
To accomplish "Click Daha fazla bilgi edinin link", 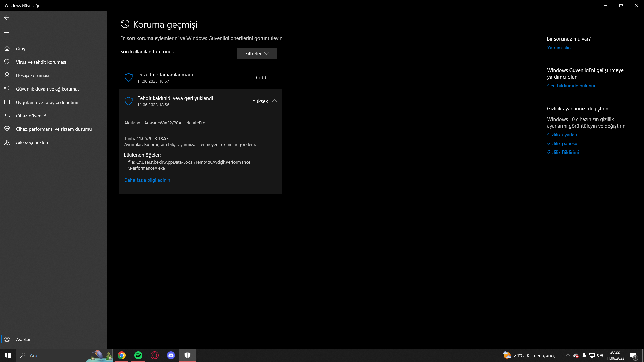I will [x=147, y=180].
